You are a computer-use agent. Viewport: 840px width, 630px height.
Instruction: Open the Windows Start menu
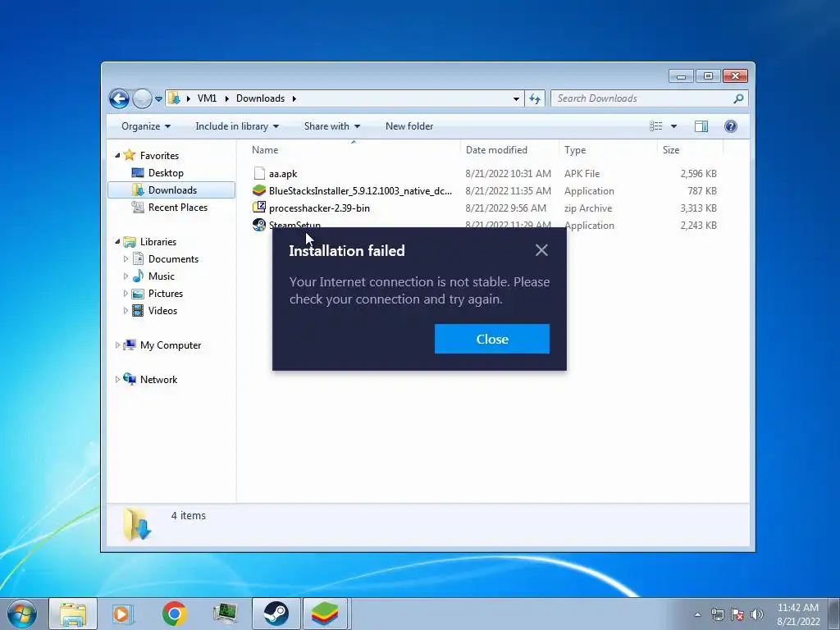(x=22, y=614)
